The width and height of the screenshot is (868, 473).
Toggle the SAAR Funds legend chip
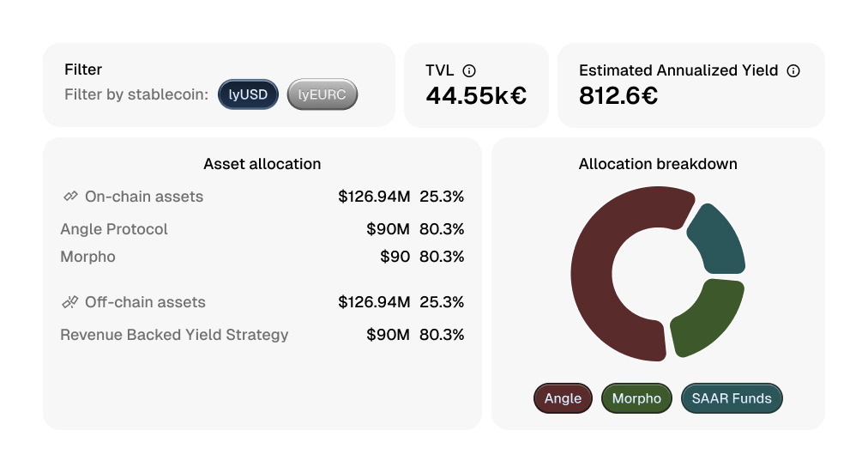[x=732, y=398]
